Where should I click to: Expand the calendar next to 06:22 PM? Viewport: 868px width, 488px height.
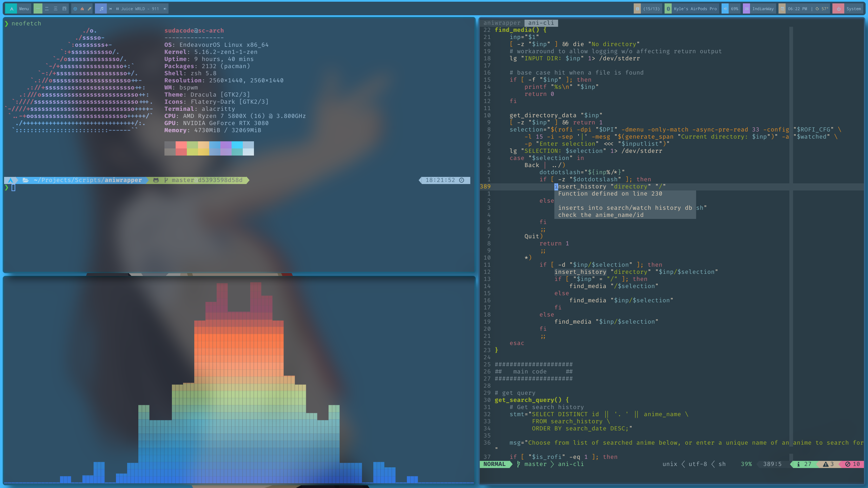click(782, 9)
